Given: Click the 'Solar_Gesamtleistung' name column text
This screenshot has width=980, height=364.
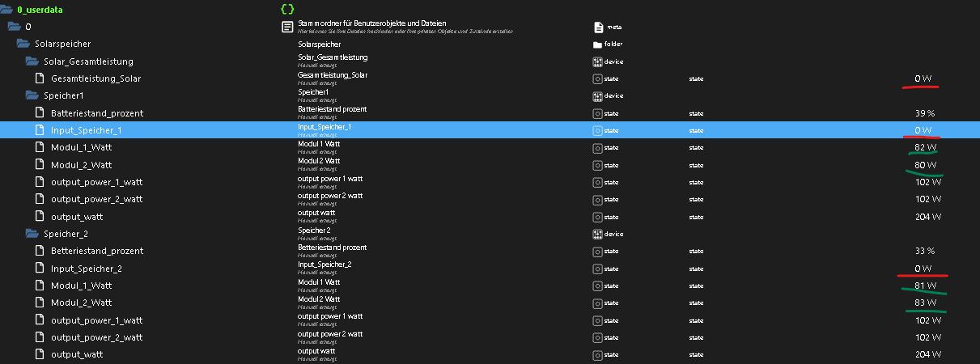Looking at the screenshot, I should click(x=333, y=57).
